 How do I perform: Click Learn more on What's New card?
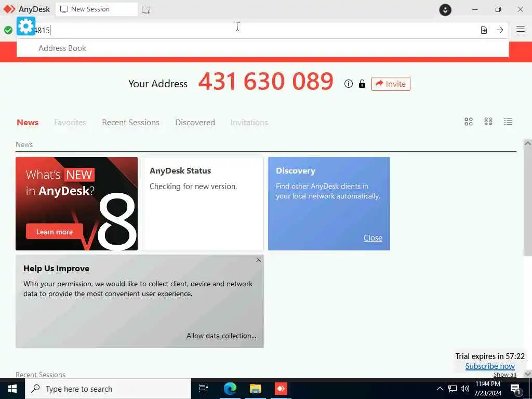(x=55, y=232)
